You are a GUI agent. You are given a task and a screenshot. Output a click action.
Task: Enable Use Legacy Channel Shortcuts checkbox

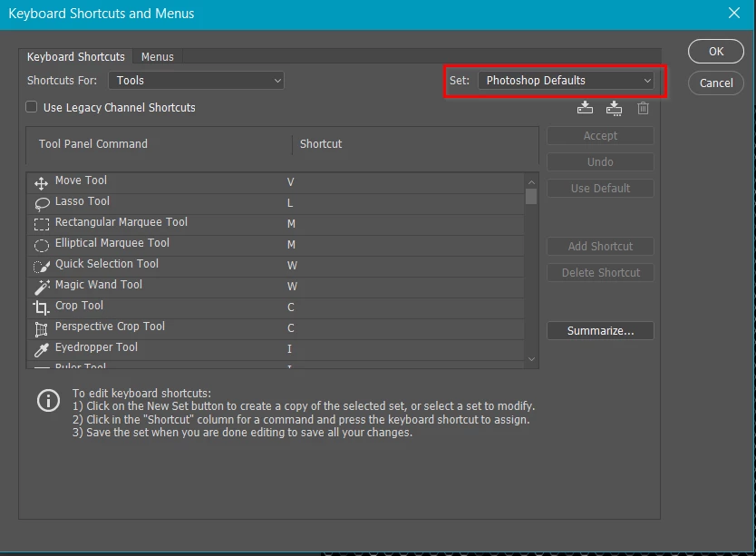click(x=32, y=107)
